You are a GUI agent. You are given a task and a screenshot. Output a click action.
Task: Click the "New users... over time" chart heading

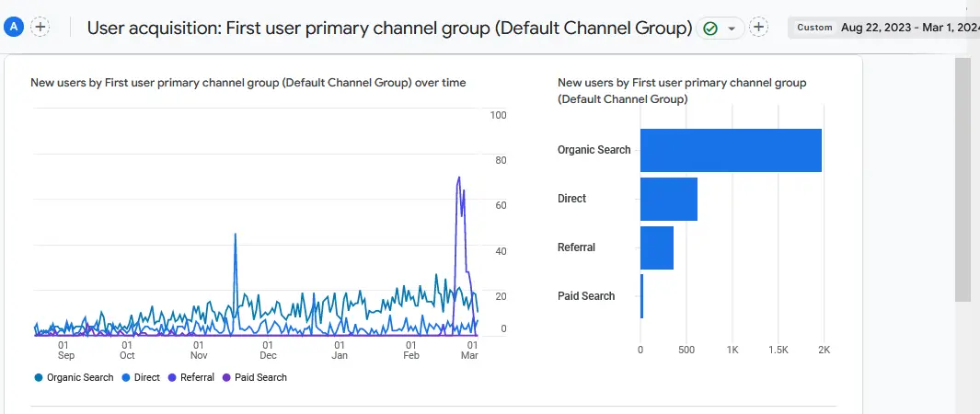[x=248, y=83]
